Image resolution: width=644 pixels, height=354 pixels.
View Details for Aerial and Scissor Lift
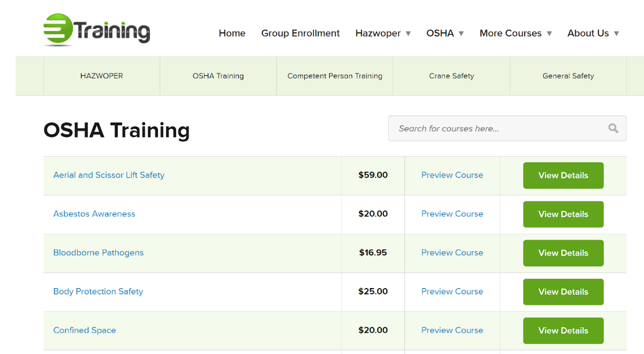563,175
